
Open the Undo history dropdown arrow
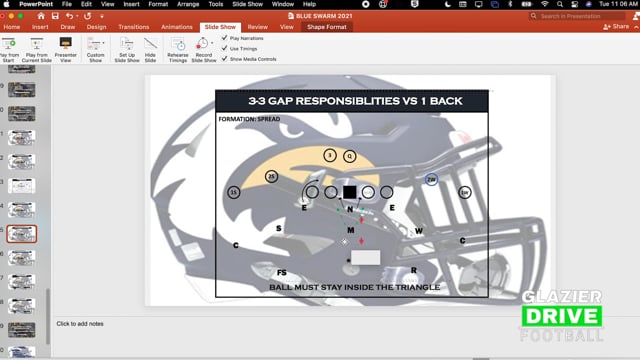click(x=77, y=16)
